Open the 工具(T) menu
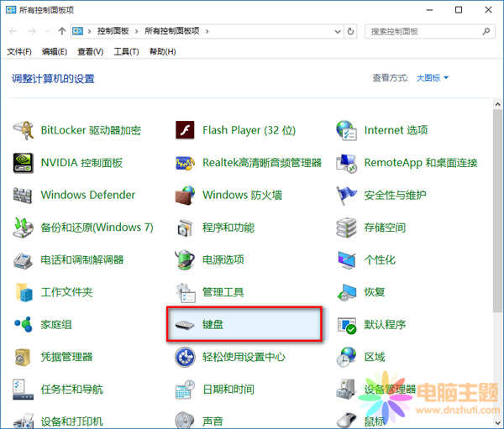 point(126,51)
